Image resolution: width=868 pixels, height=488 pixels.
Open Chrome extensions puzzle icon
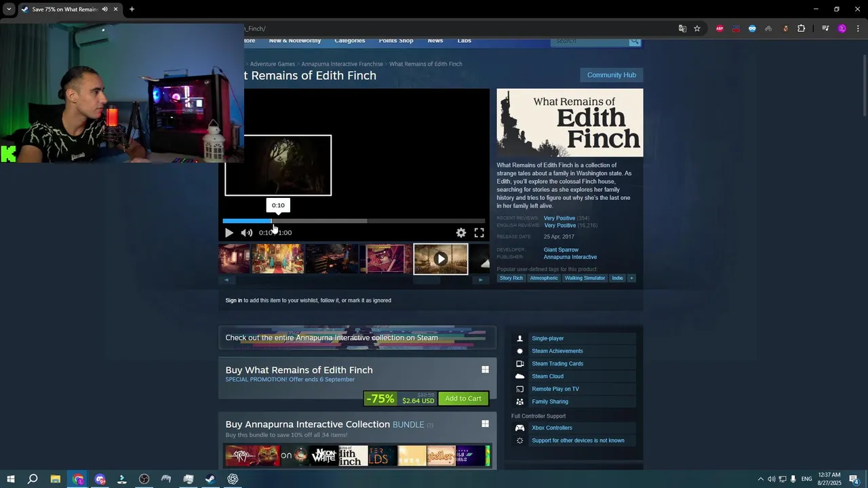(x=802, y=28)
